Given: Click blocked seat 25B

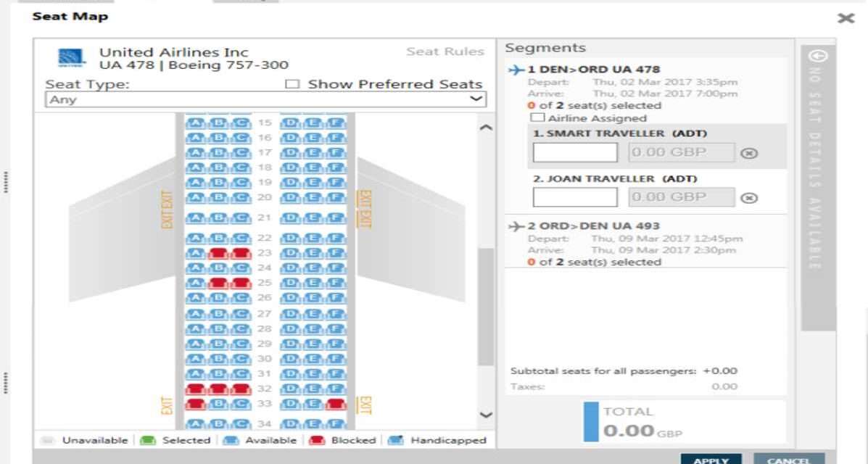Looking at the screenshot, I should (218, 282).
